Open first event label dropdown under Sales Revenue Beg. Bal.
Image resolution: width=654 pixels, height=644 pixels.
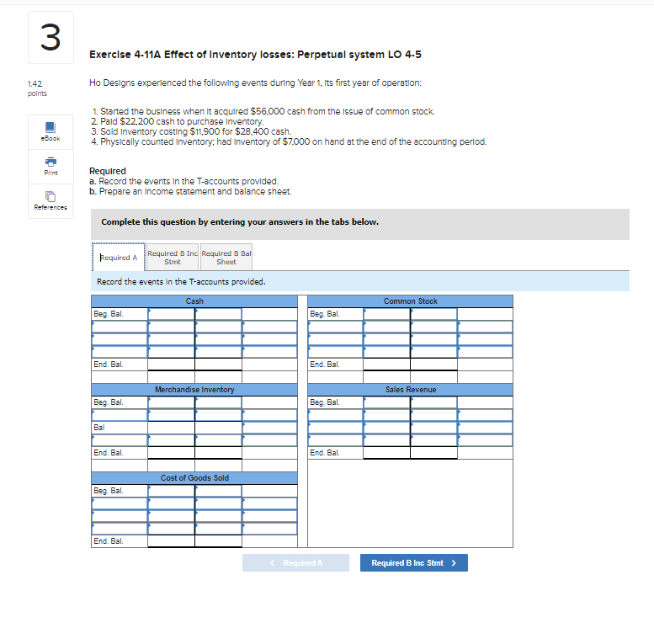pyautogui.click(x=335, y=414)
